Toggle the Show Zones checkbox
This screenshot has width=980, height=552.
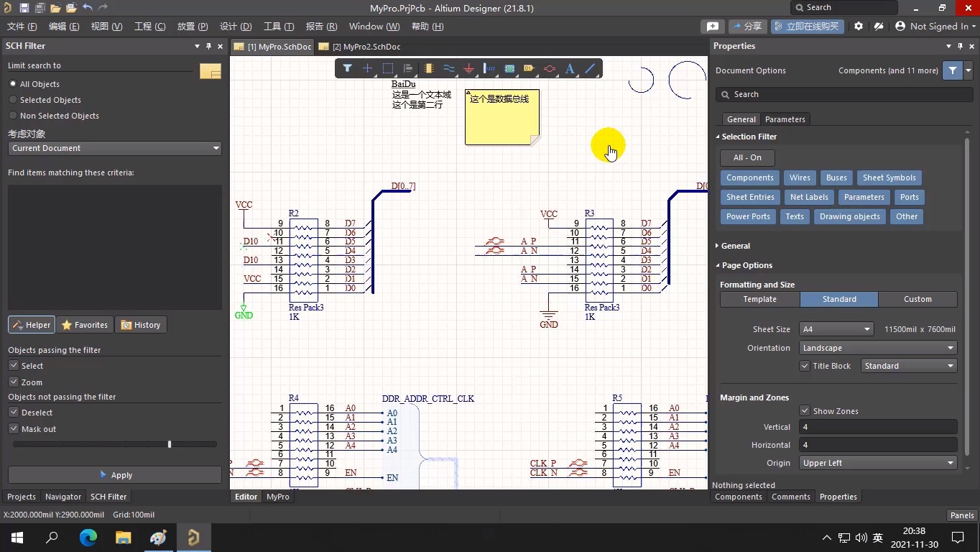805,411
